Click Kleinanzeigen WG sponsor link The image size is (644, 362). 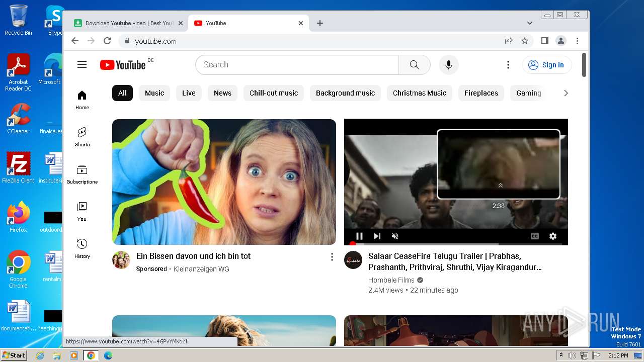(201, 269)
